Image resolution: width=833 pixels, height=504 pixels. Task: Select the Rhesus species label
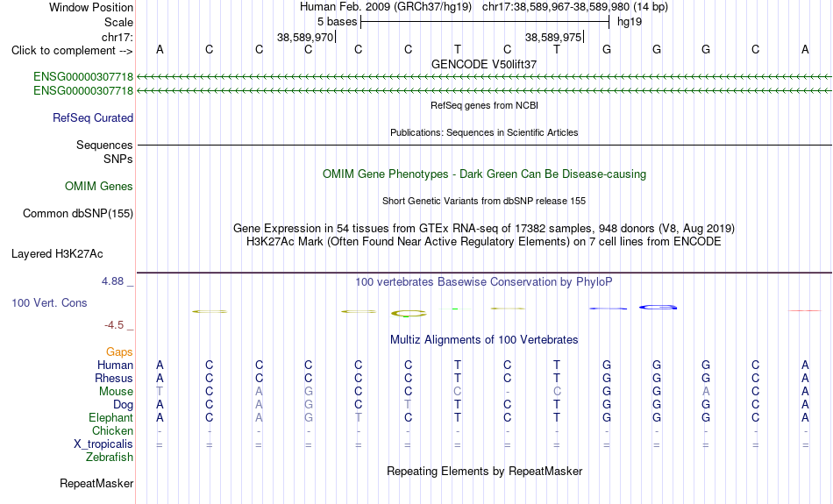click(114, 378)
